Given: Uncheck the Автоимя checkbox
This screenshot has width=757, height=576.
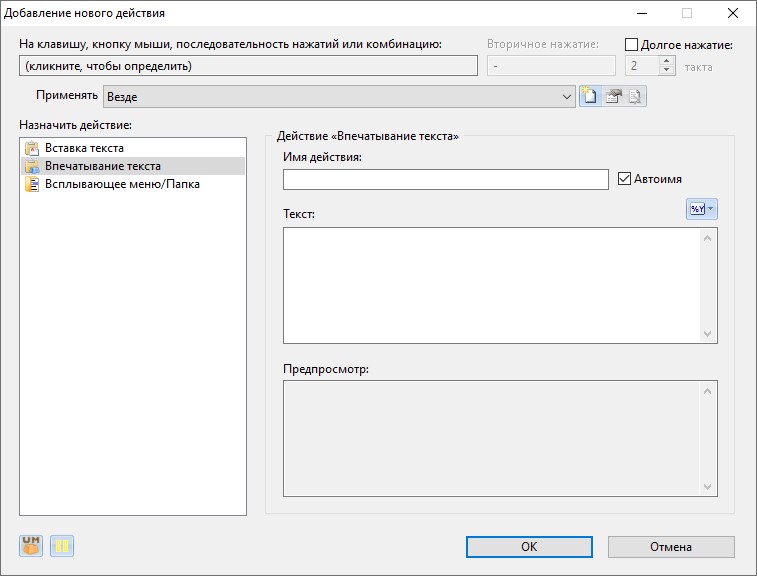Looking at the screenshot, I should [x=624, y=179].
